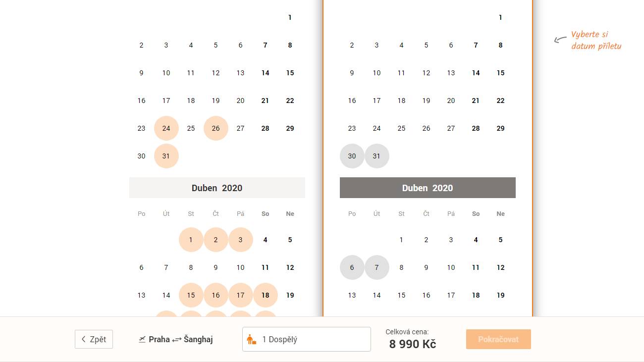Image resolution: width=644 pixels, height=362 pixels.
Task: Click the Vyberte si datum příletu hint
Action: click(595, 40)
